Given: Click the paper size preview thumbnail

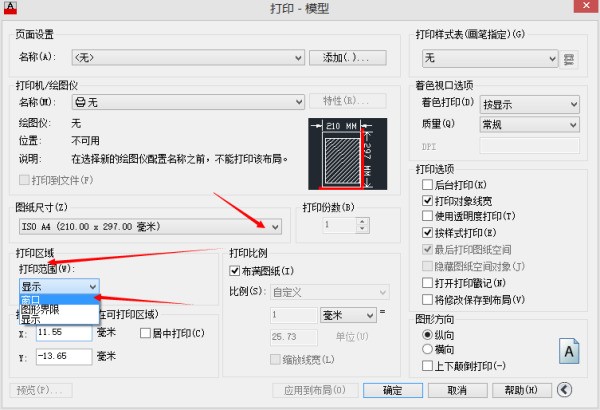Looking at the screenshot, I should (x=342, y=155).
